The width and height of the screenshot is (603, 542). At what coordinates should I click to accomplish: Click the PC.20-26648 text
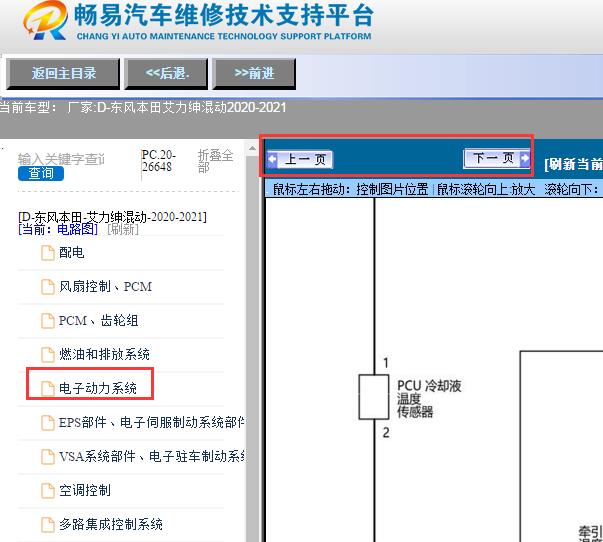(159, 161)
